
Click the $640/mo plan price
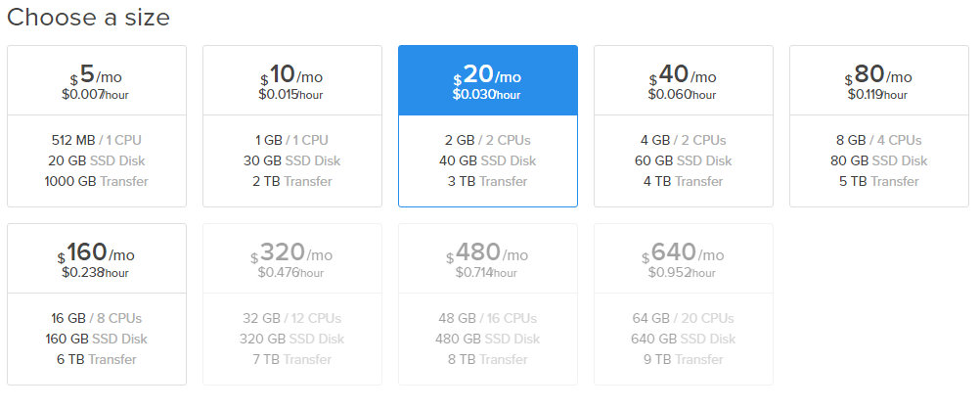(683, 253)
